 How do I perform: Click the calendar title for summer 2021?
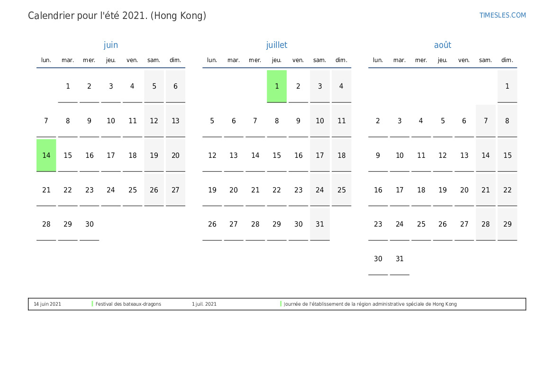117,16
